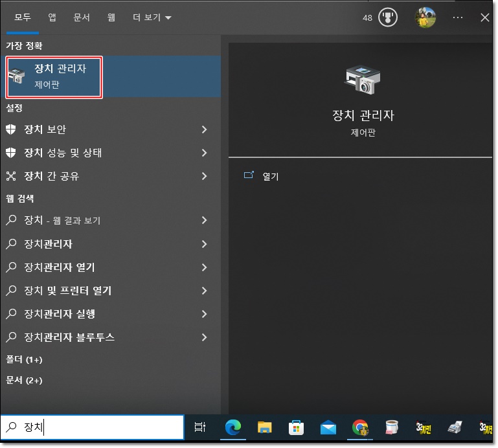Open Google Chrome from taskbar
Image resolution: width=498 pixels, height=448 pixels.
360,427
